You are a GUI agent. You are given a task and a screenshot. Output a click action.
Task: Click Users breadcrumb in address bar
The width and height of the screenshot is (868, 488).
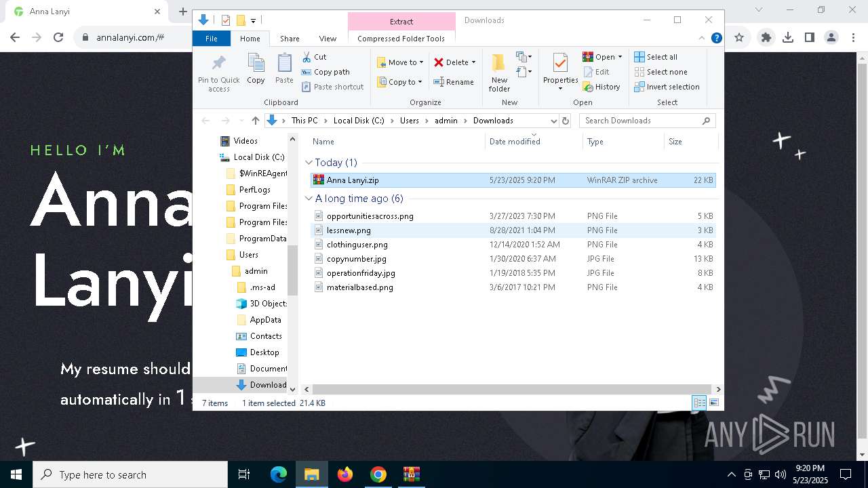(409, 121)
